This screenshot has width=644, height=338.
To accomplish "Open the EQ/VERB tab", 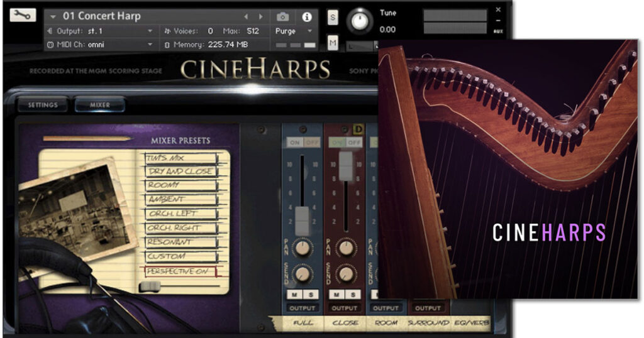I will point(472,323).
